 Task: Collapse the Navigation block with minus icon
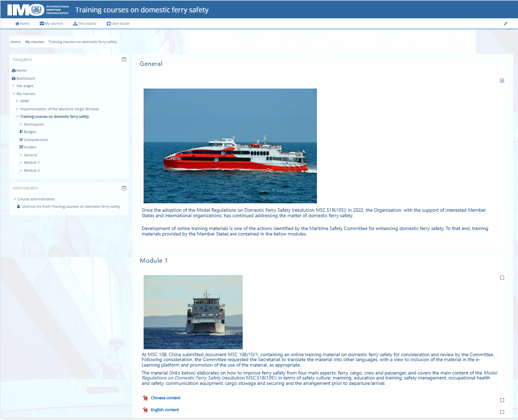124,59
